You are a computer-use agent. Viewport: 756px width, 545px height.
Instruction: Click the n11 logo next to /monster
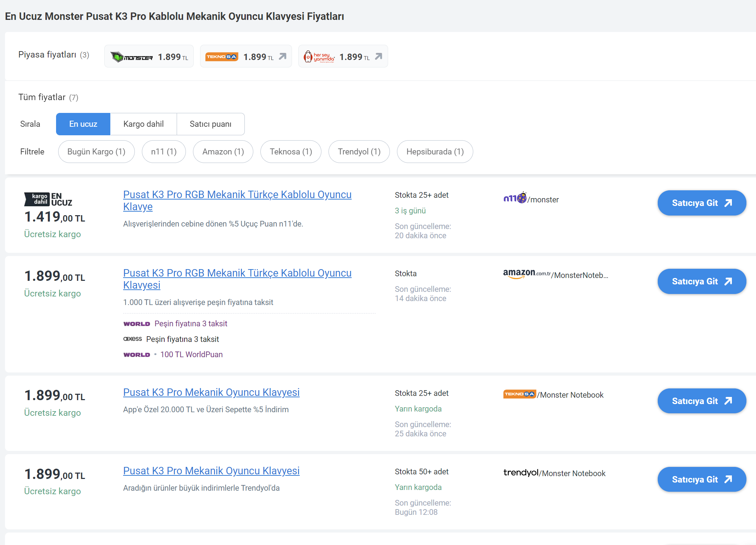515,198
